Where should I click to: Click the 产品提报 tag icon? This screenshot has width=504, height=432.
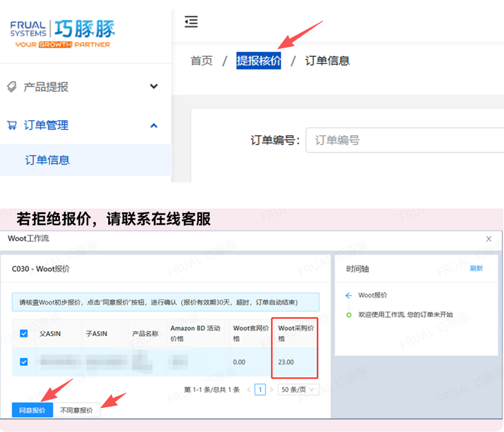pos(12,87)
